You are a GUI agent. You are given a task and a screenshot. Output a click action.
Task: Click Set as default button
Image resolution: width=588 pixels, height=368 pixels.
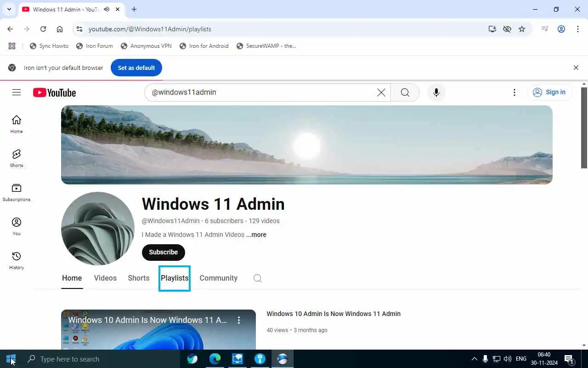coord(136,68)
